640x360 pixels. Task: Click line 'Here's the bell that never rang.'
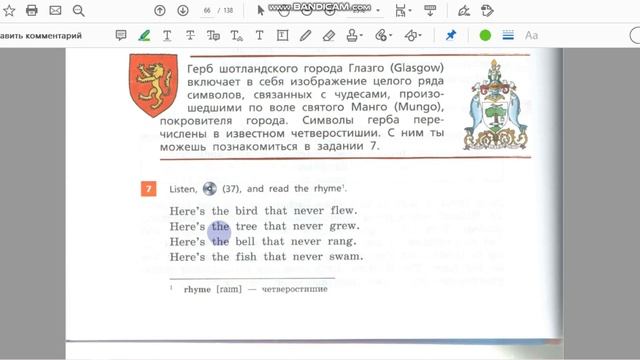click(263, 241)
